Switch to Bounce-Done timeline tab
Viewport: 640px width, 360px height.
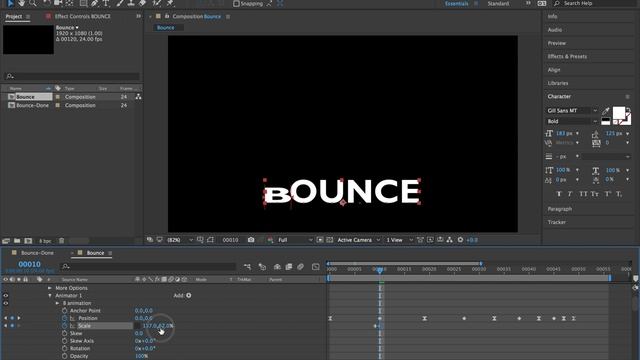coord(37,253)
